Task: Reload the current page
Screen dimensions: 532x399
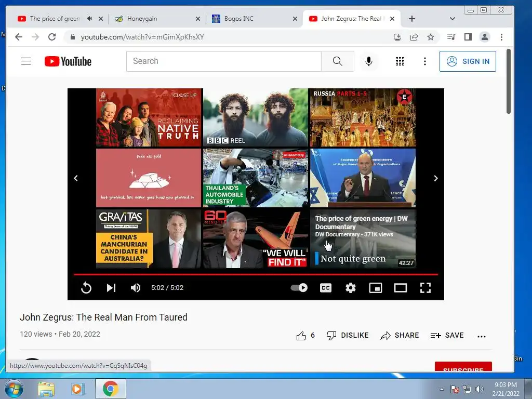Action: coord(52,37)
